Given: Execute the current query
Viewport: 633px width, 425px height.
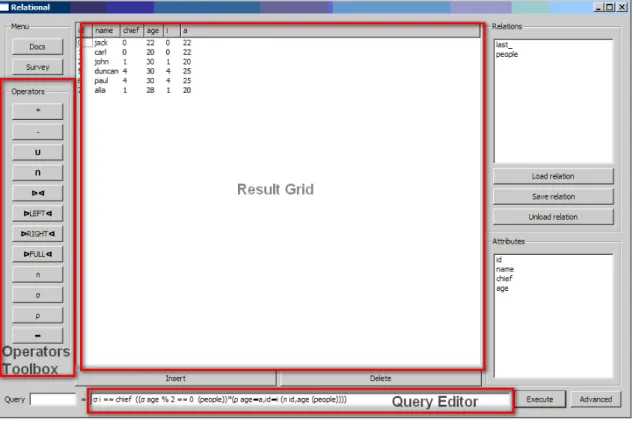Looking at the screenshot, I should (540, 399).
